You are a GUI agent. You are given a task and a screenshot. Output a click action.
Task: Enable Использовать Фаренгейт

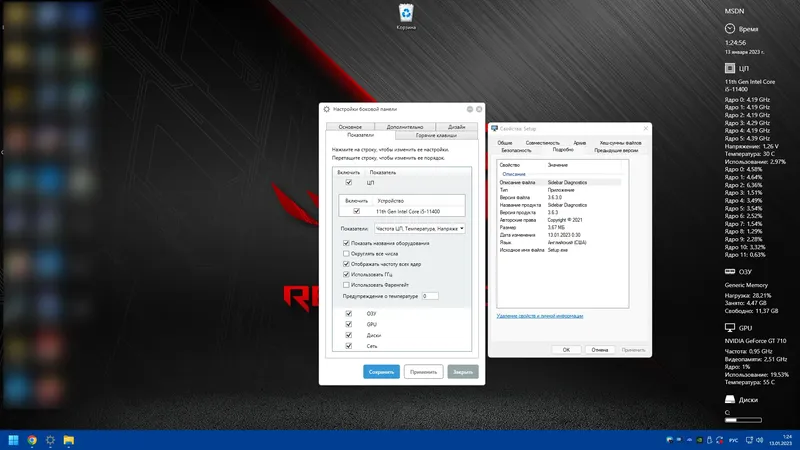[346, 285]
